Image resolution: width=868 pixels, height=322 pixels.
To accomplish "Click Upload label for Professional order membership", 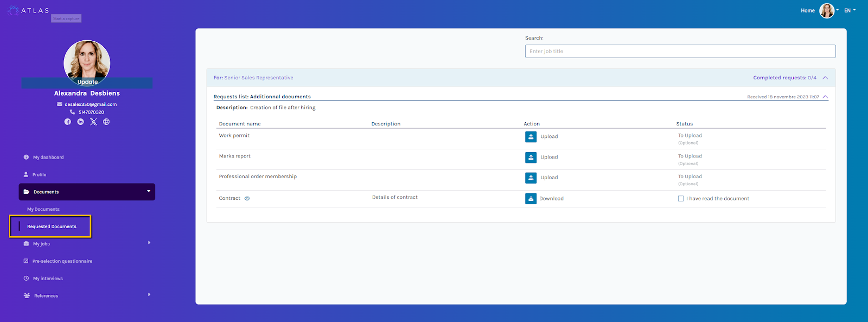I will coord(549,178).
